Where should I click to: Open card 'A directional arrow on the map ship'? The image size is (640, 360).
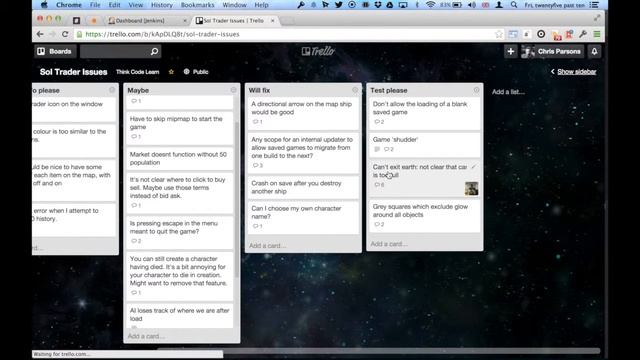(303, 113)
